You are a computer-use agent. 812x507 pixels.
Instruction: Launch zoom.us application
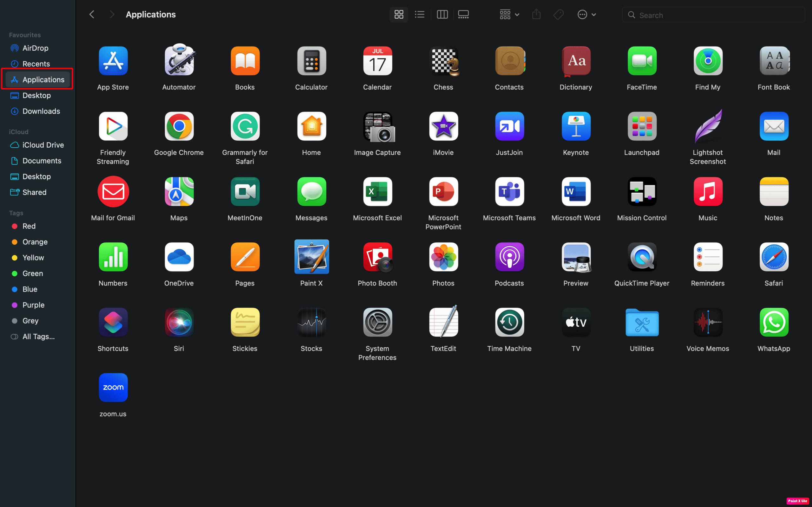[113, 387]
